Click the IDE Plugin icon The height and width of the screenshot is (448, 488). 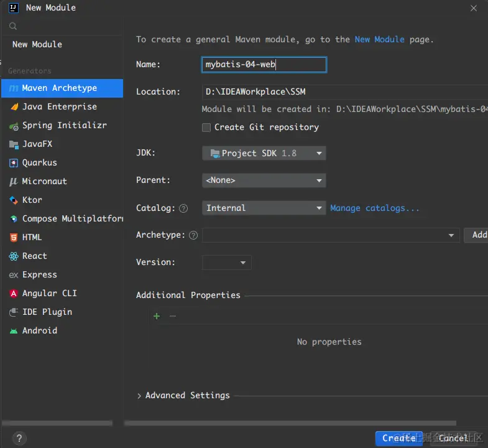point(14,312)
